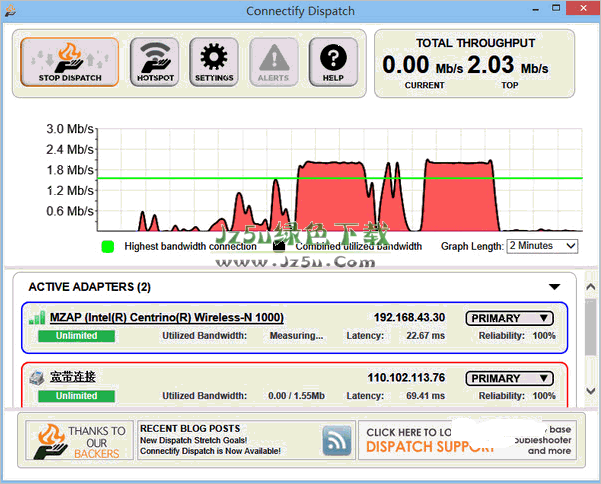Click the Stop Dispatch button
601x484 pixels.
70,62
